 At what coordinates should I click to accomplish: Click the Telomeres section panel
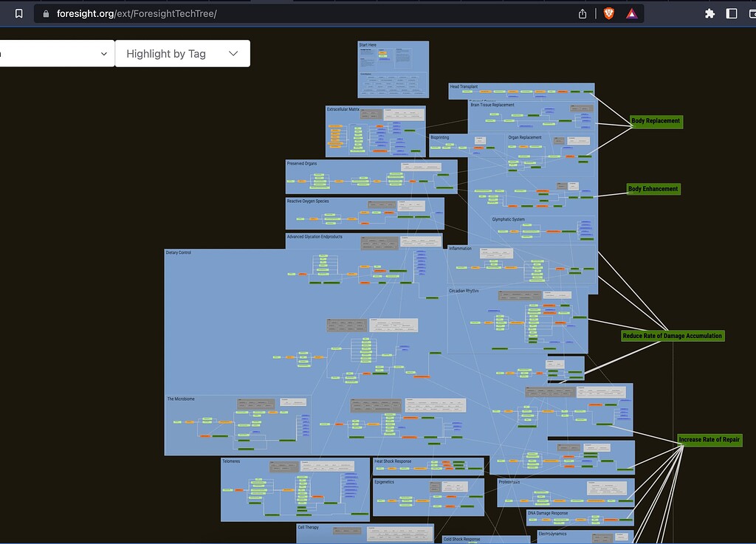point(295,489)
